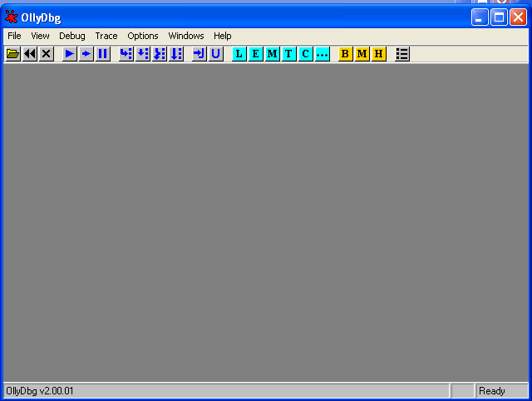
Task: Open the Debug menu
Action: (72, 36)
